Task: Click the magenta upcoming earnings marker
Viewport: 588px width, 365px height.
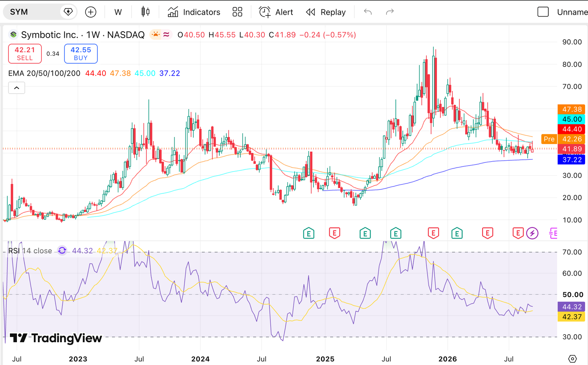Action: 553,233
